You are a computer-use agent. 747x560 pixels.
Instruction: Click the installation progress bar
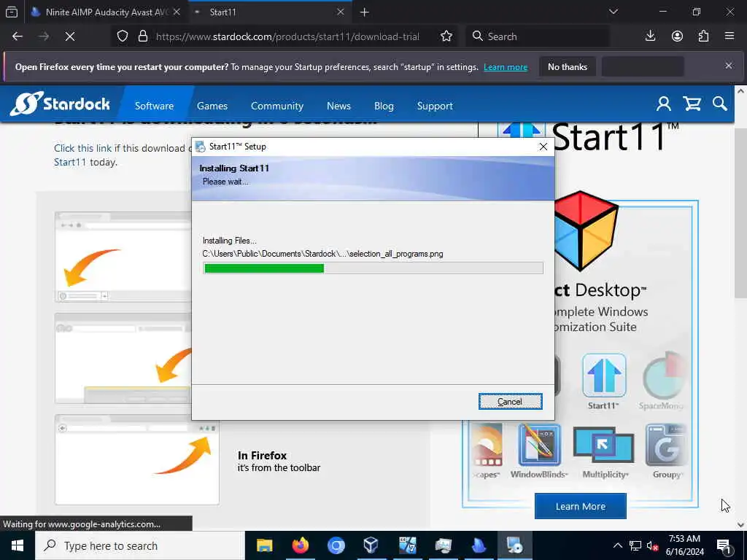click(373, 268)
